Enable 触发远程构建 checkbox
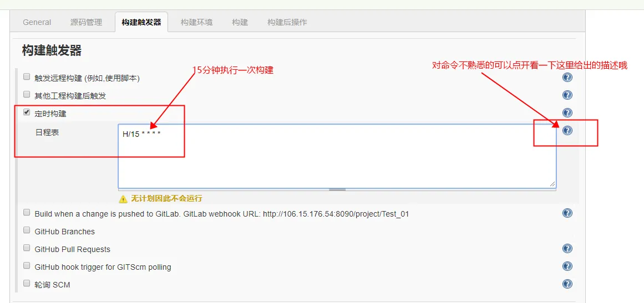 [x=27, y=76]
